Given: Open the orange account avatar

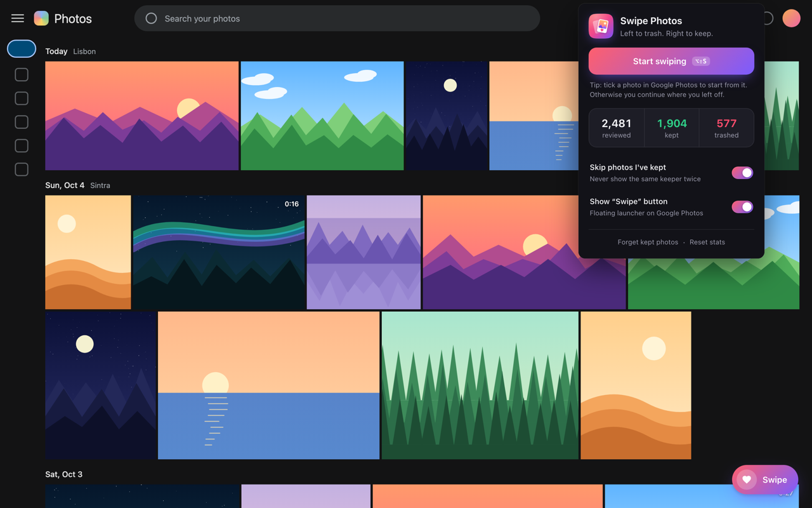Looking at the screenshot, I should 791,18.
